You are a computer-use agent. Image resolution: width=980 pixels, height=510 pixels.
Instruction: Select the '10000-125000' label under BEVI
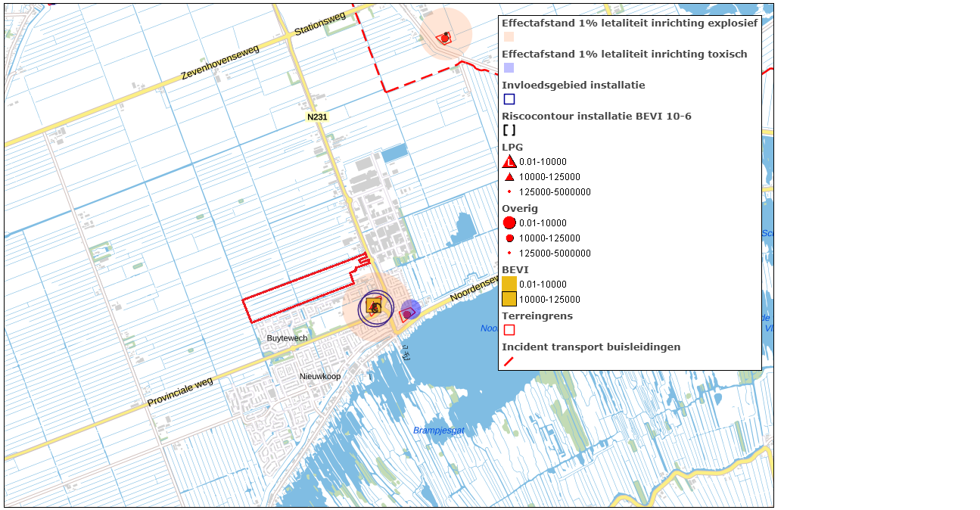pyautogui.click(x=549, y=300)
